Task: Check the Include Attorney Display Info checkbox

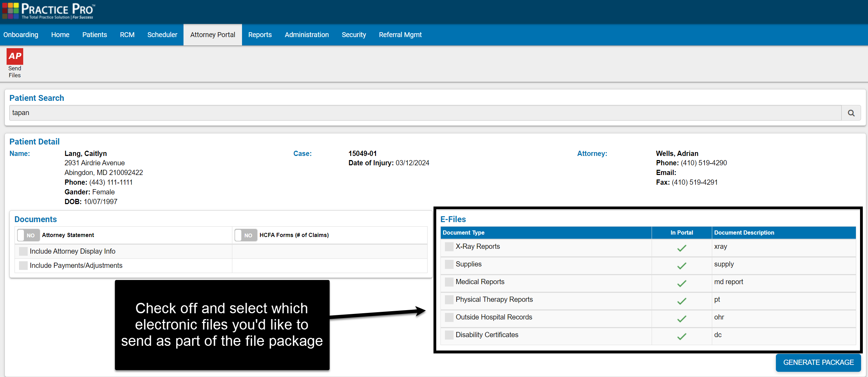Action: tap(23, 251)
